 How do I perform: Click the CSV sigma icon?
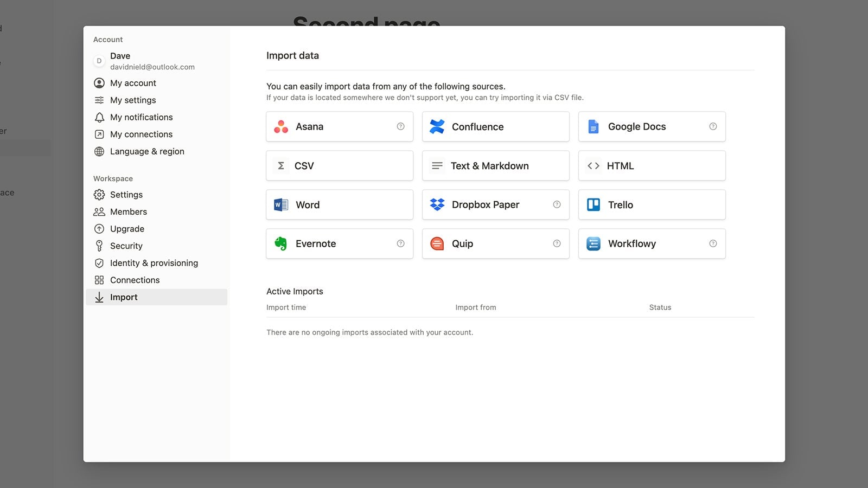(x=281, y=166)
